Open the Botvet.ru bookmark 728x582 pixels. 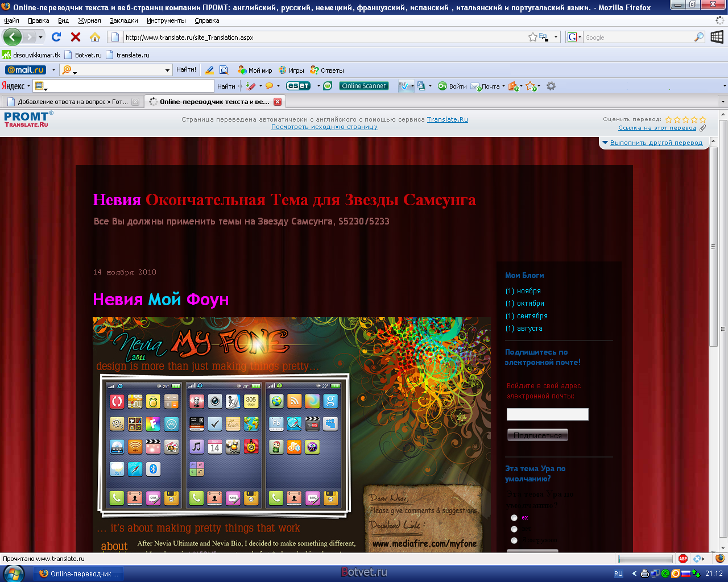pyautogui.click(x=83, y=55)
